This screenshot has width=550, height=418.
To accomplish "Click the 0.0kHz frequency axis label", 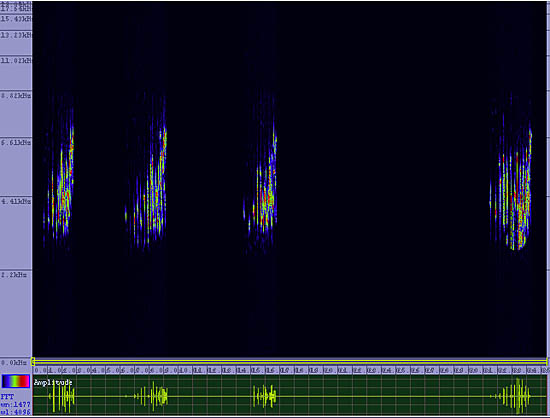I will 14,362.
